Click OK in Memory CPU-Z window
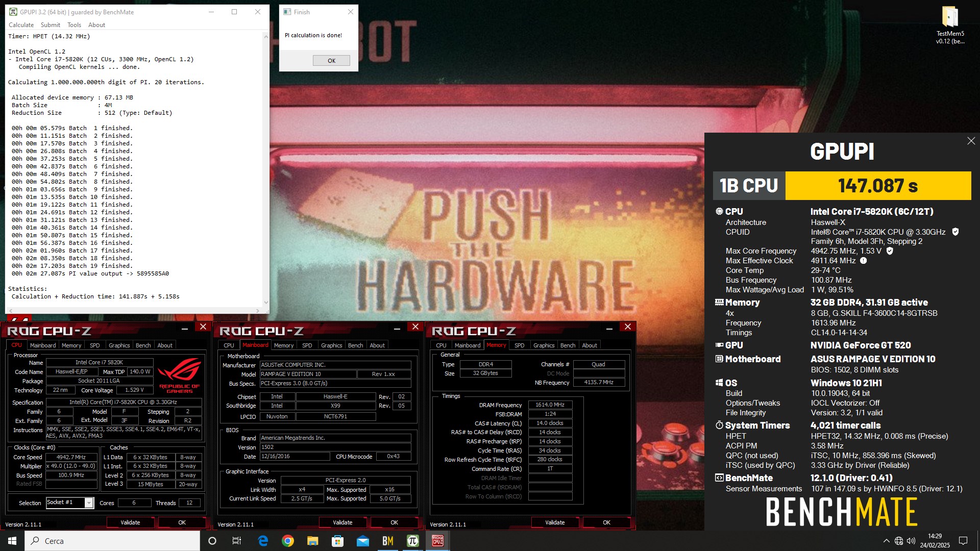 point(606,522)
